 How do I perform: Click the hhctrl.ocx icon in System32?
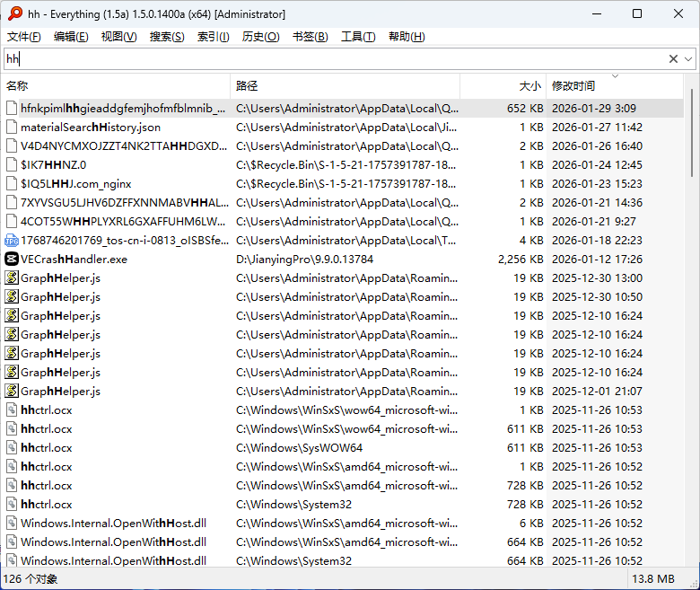pos(12,504)
